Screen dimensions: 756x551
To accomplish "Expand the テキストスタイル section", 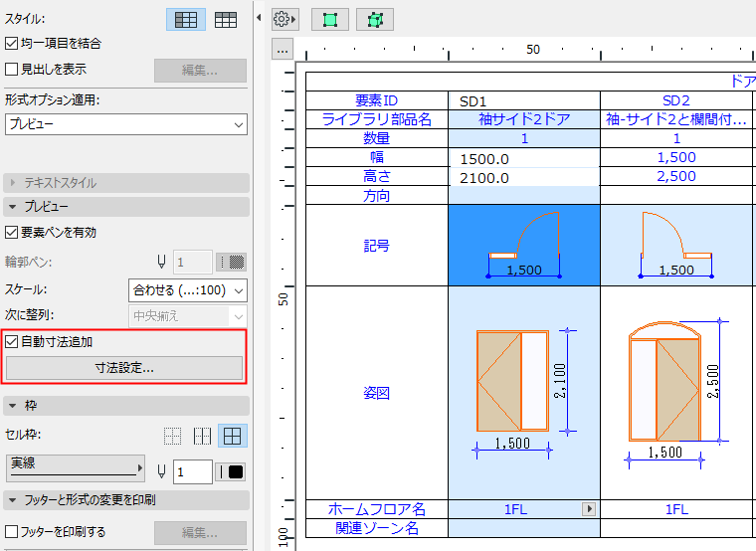I will coord(126,183).
